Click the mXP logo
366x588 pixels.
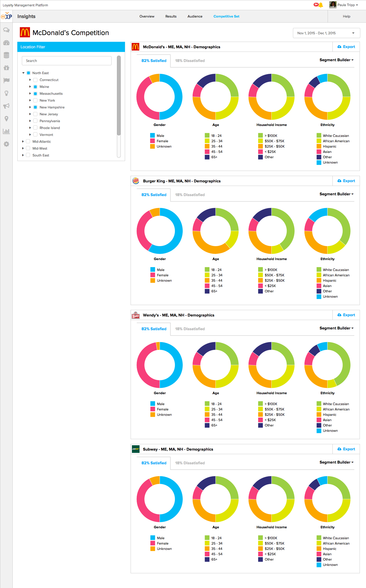[x=6, y=16]
